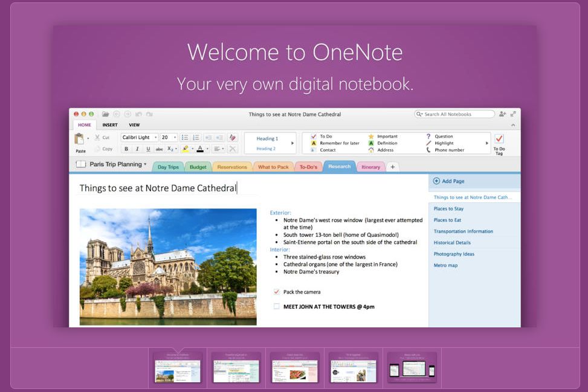The image size is (588, 392).
Task: Add a new section with the plus tab
Action: [392, 167]
